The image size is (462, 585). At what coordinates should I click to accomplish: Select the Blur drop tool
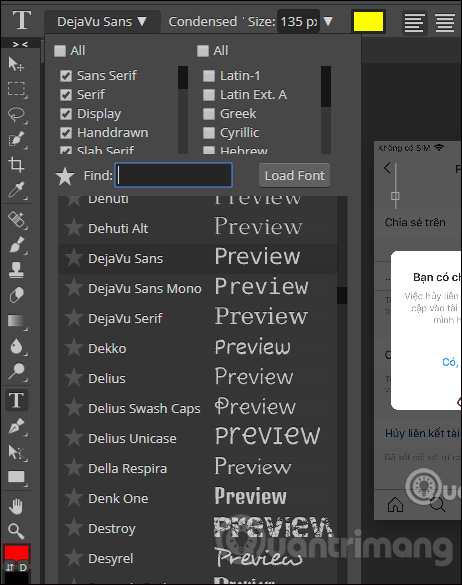pyautogui.click(x=17, y=346)
